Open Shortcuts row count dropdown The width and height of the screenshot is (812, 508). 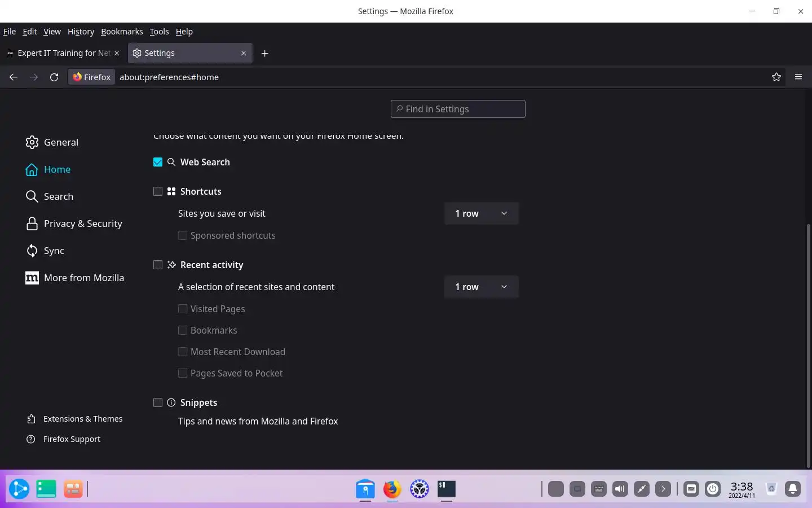(481, 213)
